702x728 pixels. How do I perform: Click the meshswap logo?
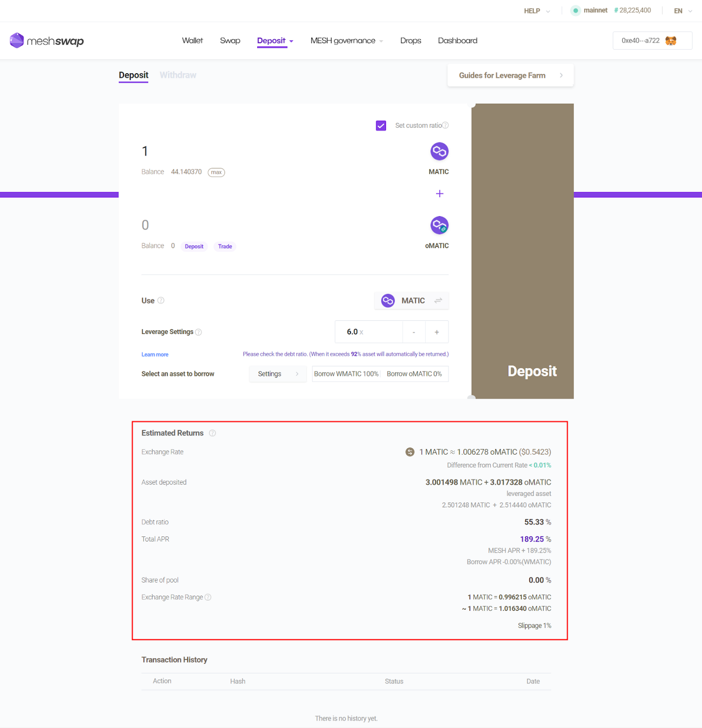point(47,41)
